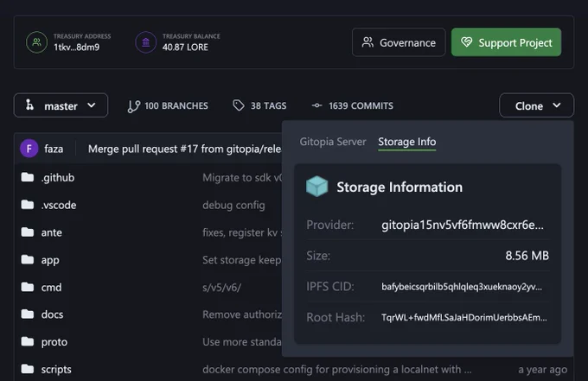Image resolution: width=588 pixels, height=381 pixels.
Task: Click the Support Project button
Action: pyautogui.click(x=506, y=42)
